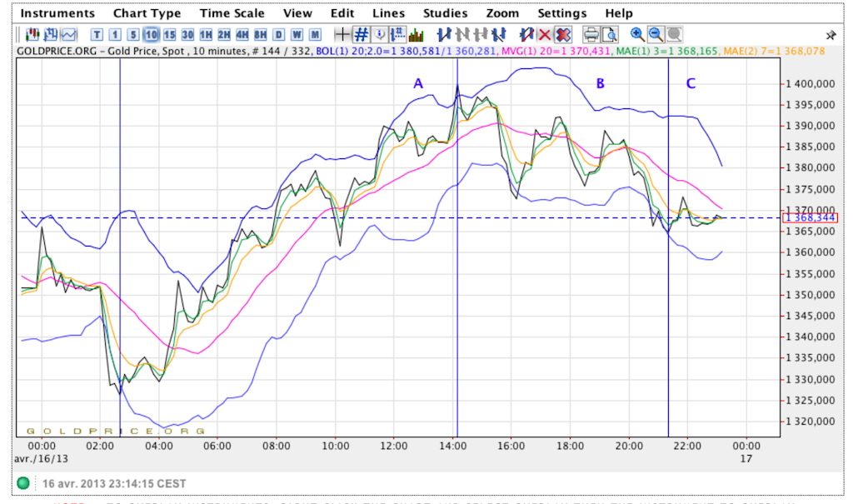Open the Time Scale menu
Screen dimensions: 853x504
(232, 13)
